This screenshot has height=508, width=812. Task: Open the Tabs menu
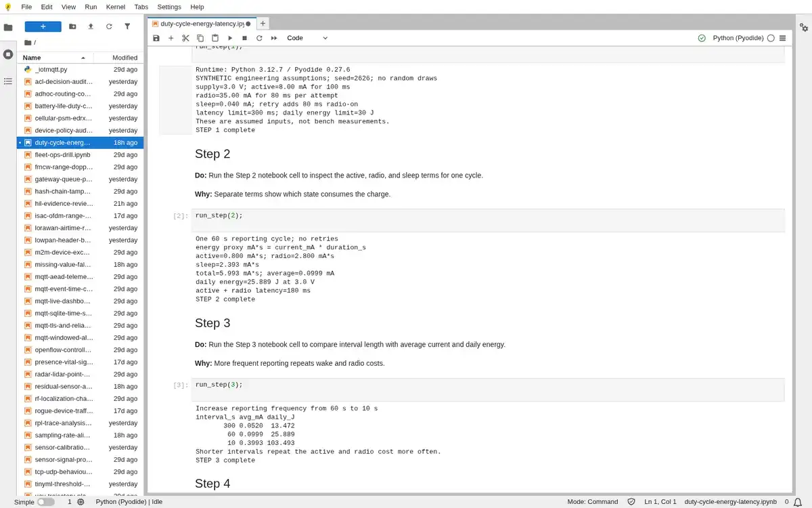[x=141, y=7]
